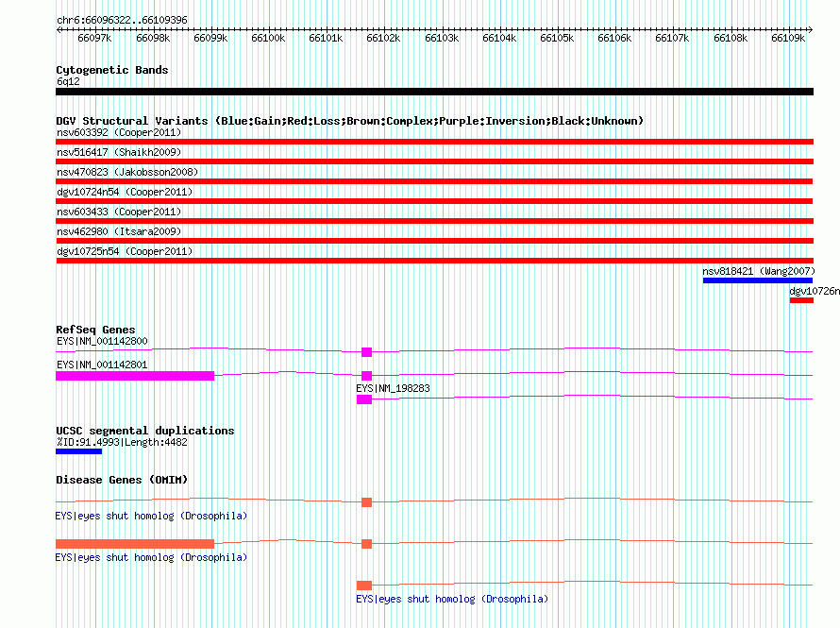Image resolution: width=840 pixels, height=628 pixels.
Task: Open the nsv470823 (Jakobsson2008) variant label
Action: [x=126, y=172]
